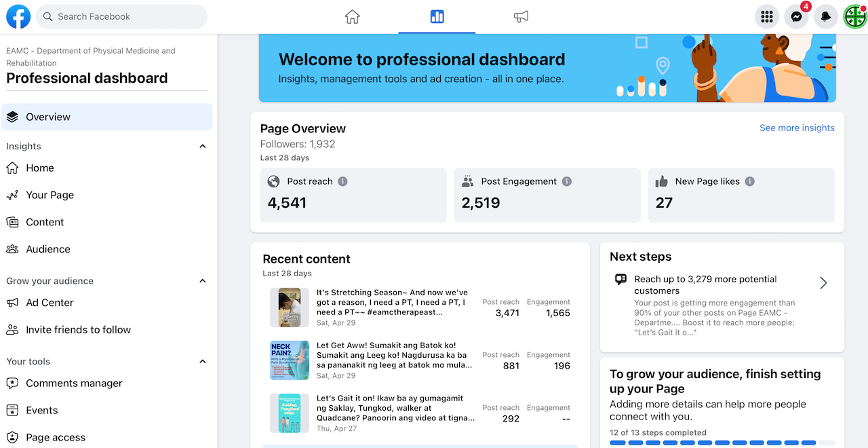Click Invite friends person icon

click(12, 330)
